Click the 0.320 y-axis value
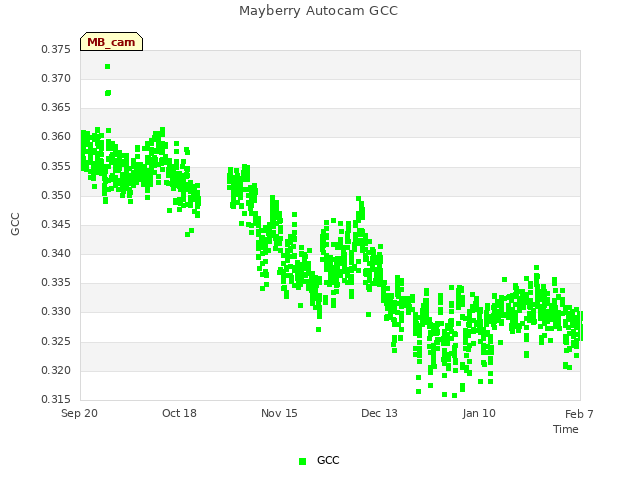 56,371
